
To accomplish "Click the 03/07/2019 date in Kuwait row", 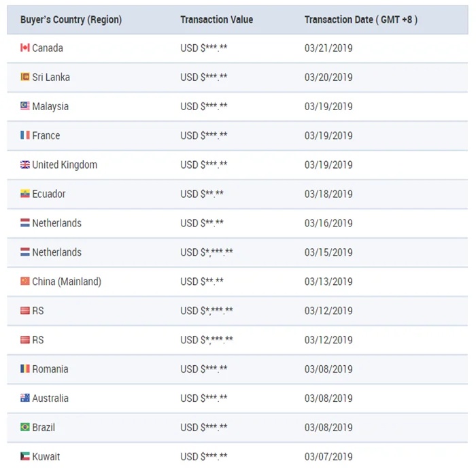I will click(328, 457).
